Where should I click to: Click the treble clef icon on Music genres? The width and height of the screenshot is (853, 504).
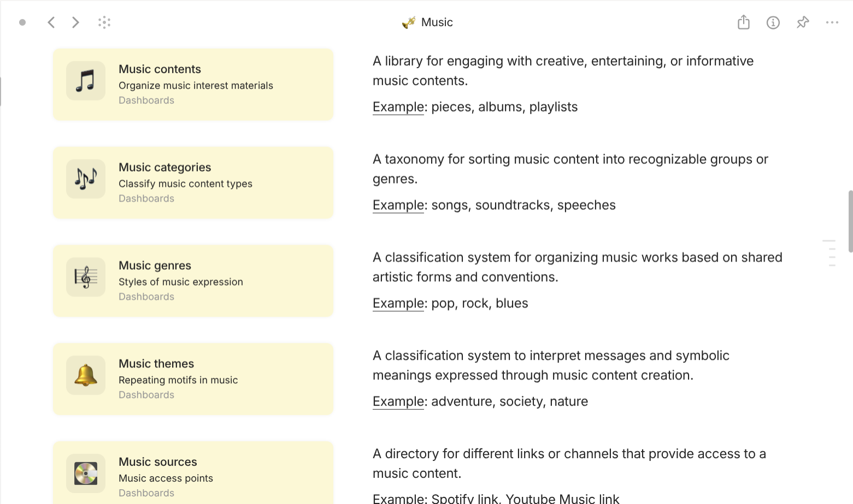coord(85,277)
